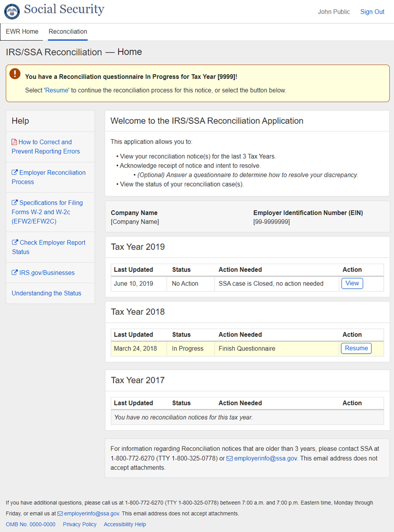
Task: Open Understanding the Status help link
Action: 46,293
